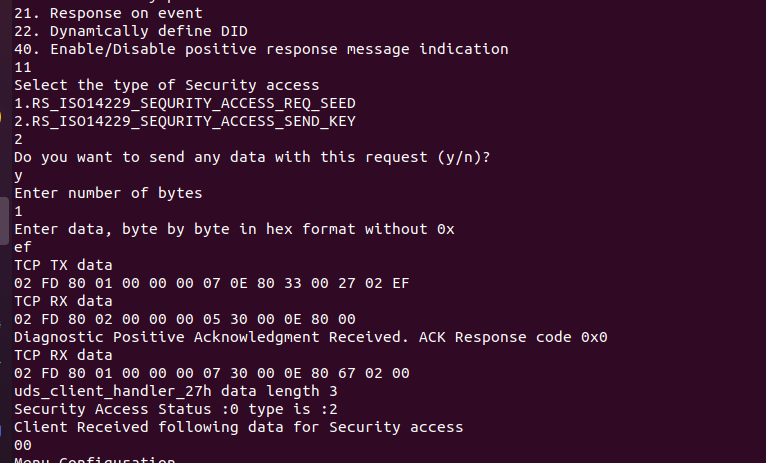This screenshot has height=463, width=766.
Task: Click the 'Do you want to send any data' prompt
Action: click(252, 157)
